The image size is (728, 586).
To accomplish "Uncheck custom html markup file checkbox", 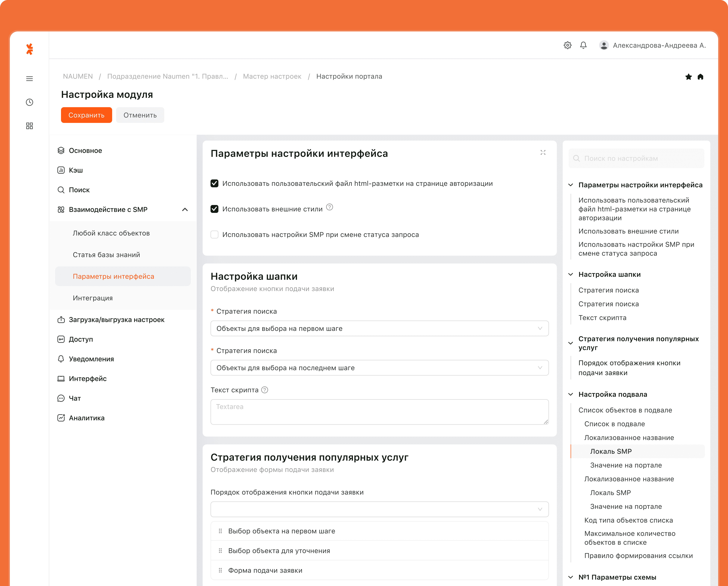I will click(214, 183).
